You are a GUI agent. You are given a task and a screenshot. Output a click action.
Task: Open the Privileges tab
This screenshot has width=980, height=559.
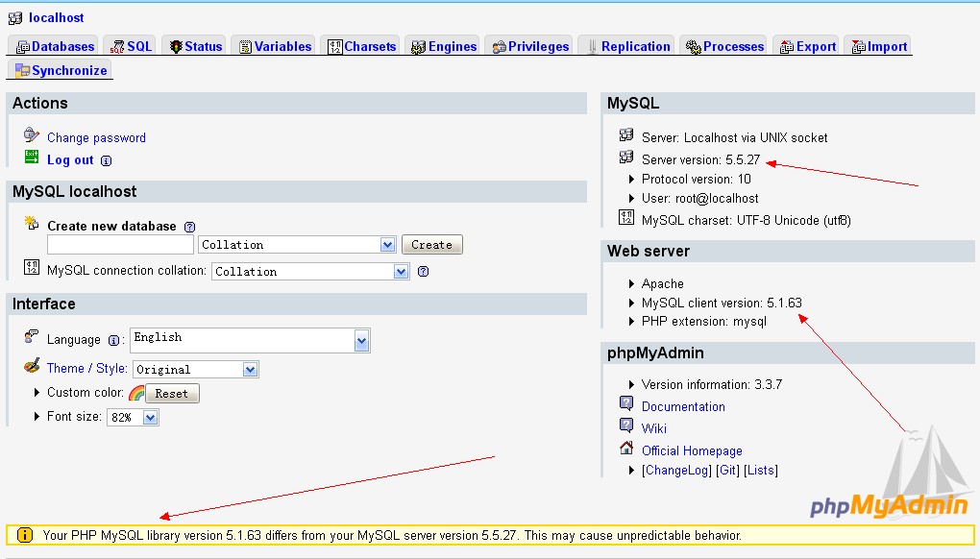530,46
